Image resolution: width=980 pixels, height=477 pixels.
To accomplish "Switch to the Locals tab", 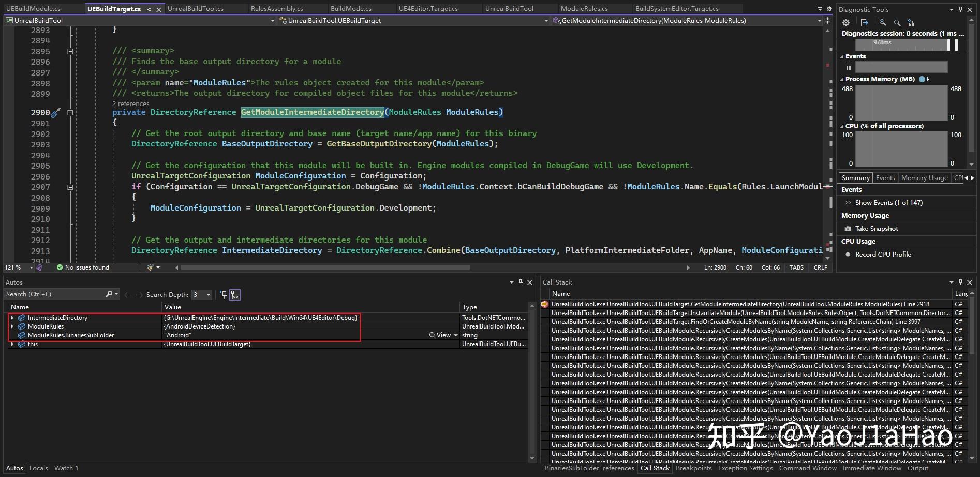I will tap(39, 468).
